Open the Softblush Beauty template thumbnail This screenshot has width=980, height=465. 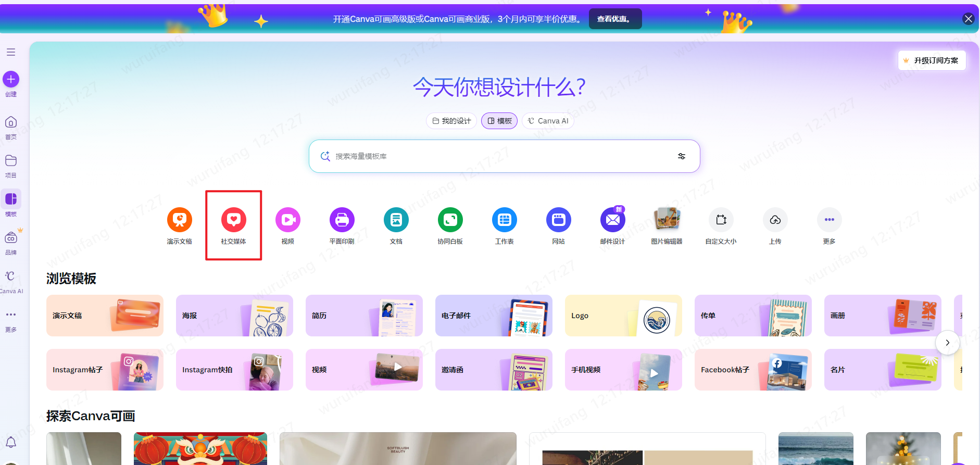click(x=398, y=448)
